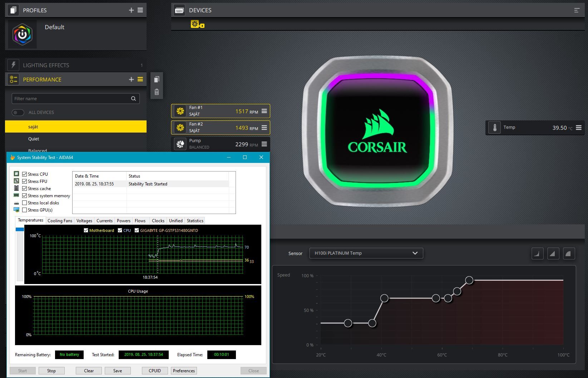
Task: Toggle CPU temperature graph checkbox
Action: 120,230
